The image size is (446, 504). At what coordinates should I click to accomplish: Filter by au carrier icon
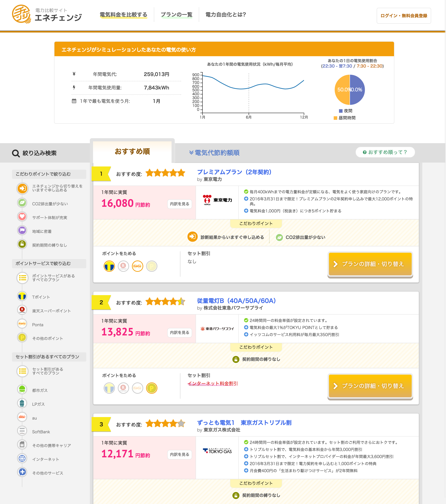point(22,417)
